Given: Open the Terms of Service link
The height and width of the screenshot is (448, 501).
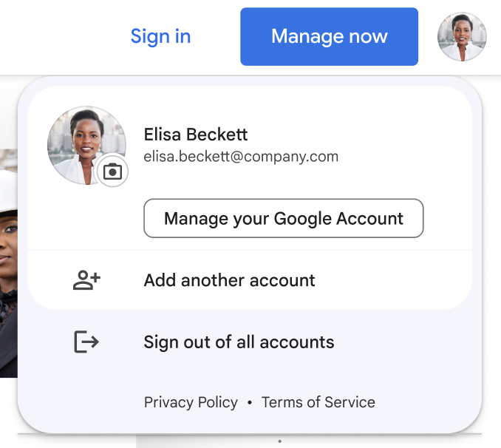Looking at the screenshot, I should tap(318, 403).
